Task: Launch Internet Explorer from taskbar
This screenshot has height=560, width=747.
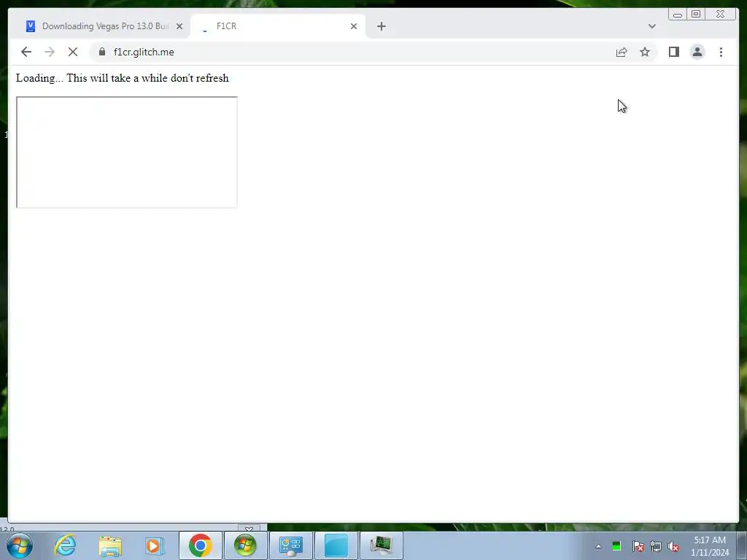Action: click(x=65, y=545)
